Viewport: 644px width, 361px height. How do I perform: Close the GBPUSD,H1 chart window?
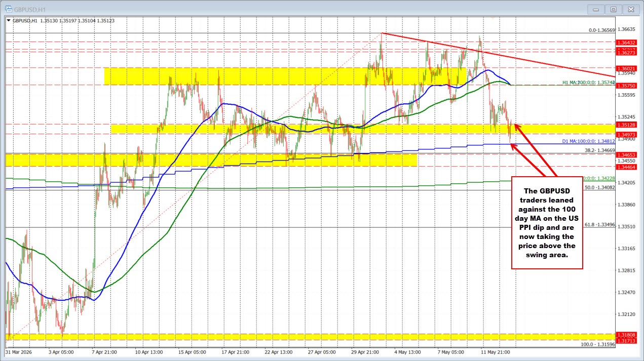pyautogui.click(x=630, y=9)
